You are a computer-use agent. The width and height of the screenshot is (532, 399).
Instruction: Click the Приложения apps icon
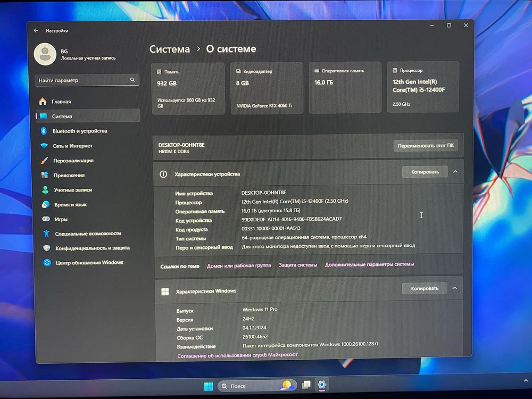click(45, 175)
